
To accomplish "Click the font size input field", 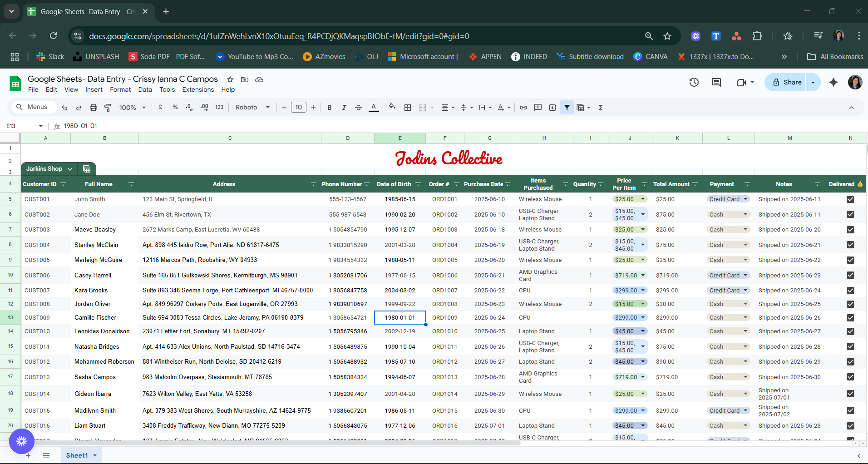I will tap(298, 108).
